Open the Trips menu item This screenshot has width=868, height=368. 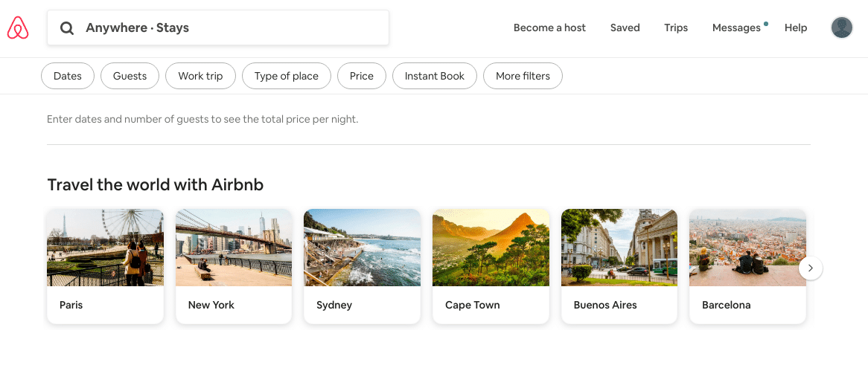coord(676,28)
